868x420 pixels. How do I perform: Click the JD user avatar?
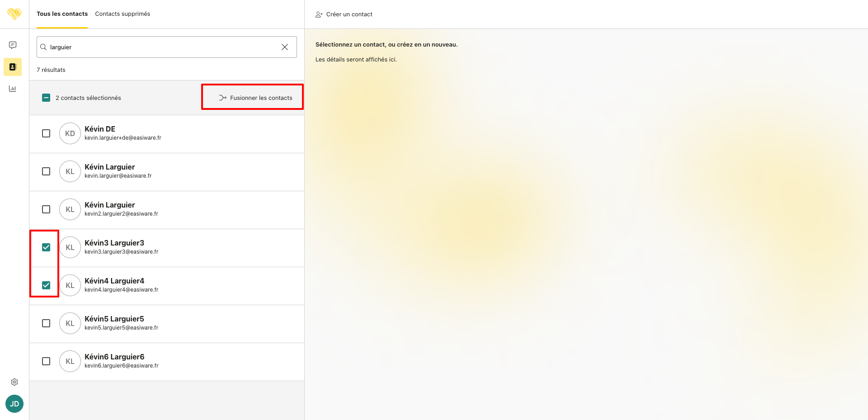point(14,404)
